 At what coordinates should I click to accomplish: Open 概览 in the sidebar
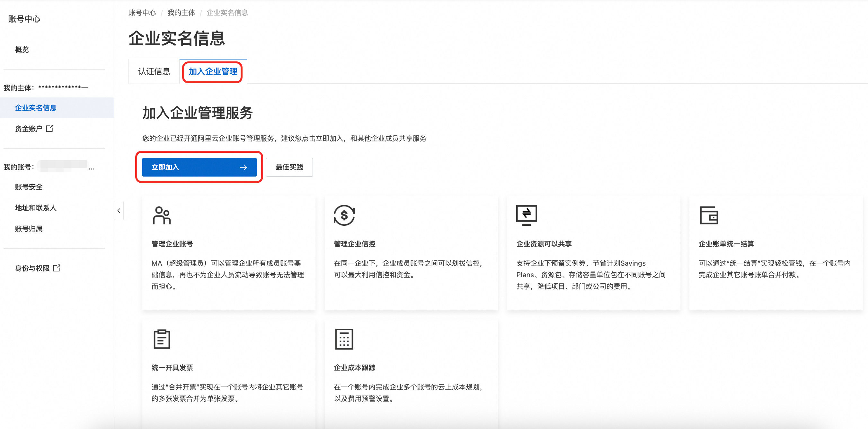pyautogui.click(x=22, y=50)
